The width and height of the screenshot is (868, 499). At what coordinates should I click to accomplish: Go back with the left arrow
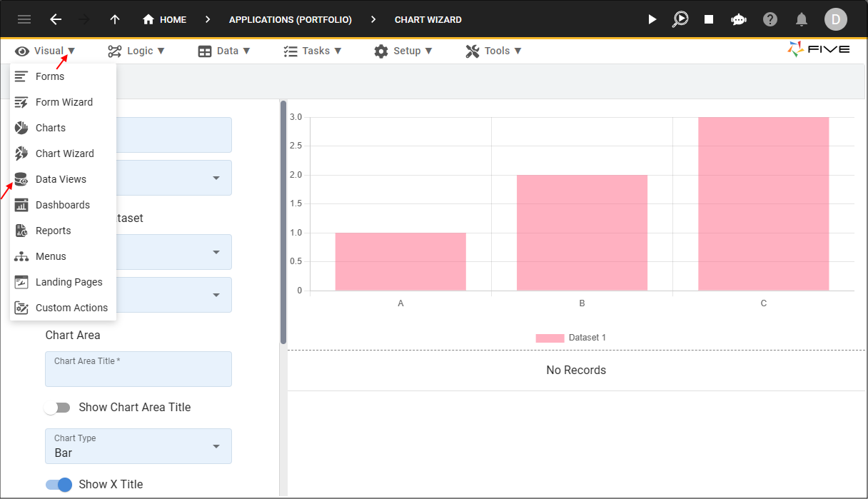[x=56, y=19]
